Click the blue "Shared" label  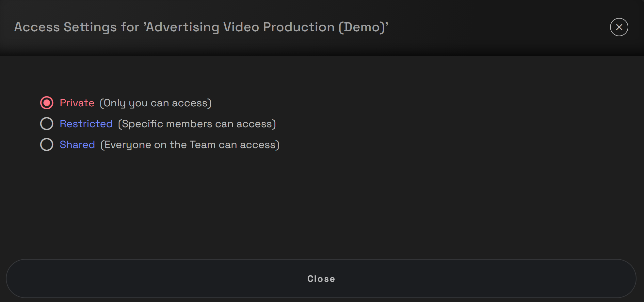pyautogui.click(x=77, y=145)
